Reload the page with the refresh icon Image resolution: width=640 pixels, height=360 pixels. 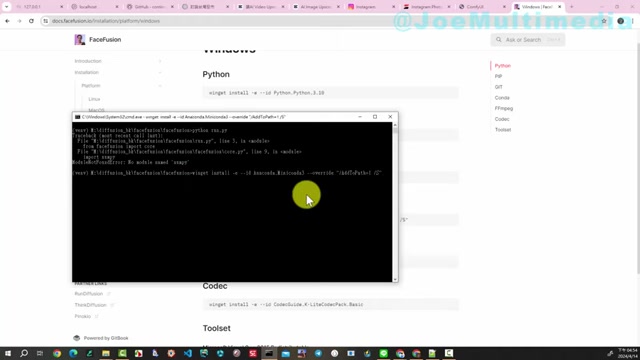click(x=31, y=21)
